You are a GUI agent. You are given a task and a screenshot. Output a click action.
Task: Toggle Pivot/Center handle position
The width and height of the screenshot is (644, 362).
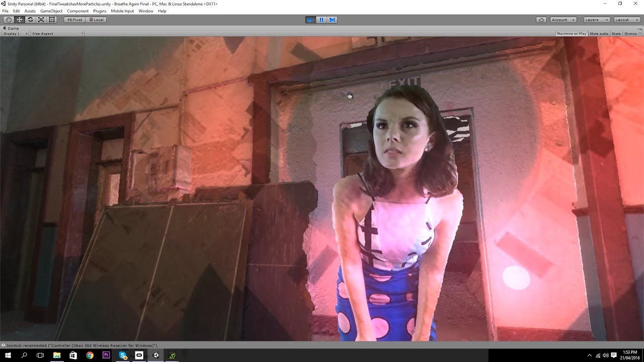click(74, 20)
